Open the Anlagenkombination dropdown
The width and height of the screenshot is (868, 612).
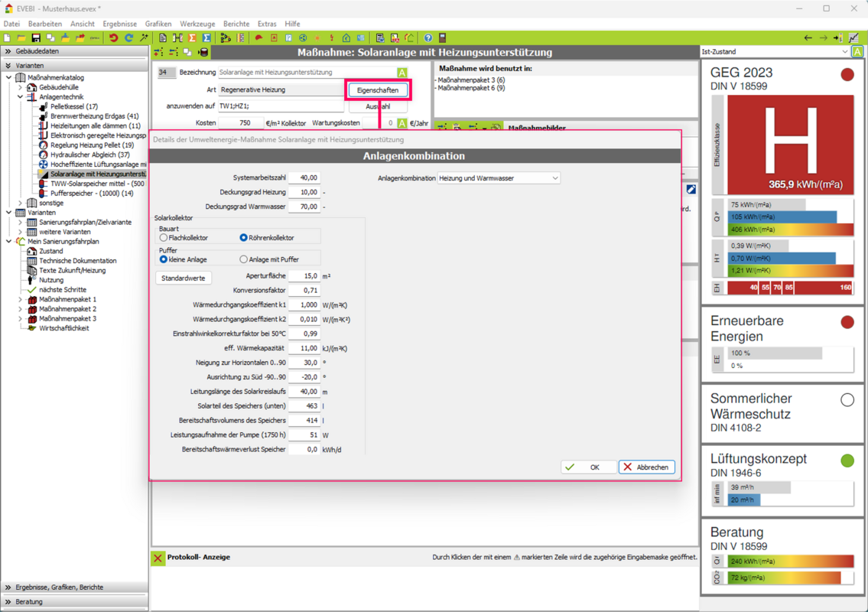(x=499, y=178)
